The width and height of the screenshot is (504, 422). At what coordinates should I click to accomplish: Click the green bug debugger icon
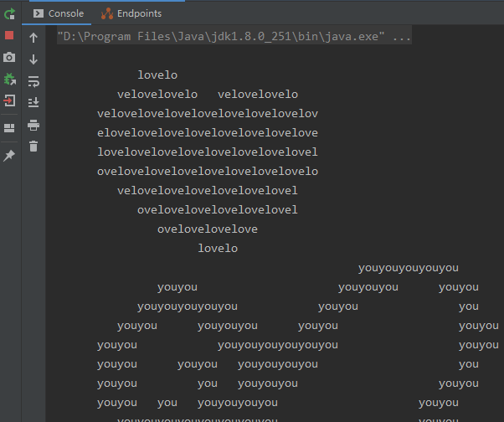pyautogui.click(x=9, y=79)
